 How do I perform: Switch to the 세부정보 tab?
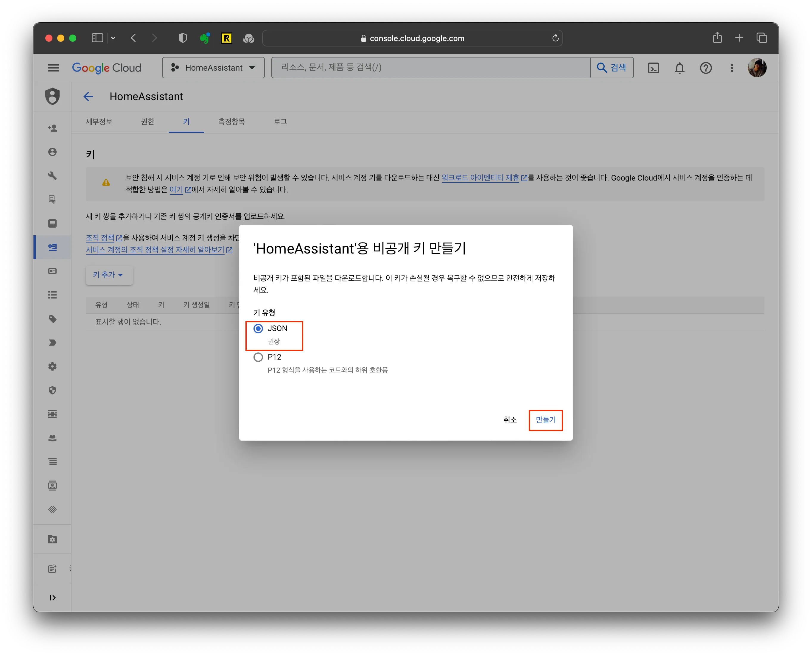99,122
